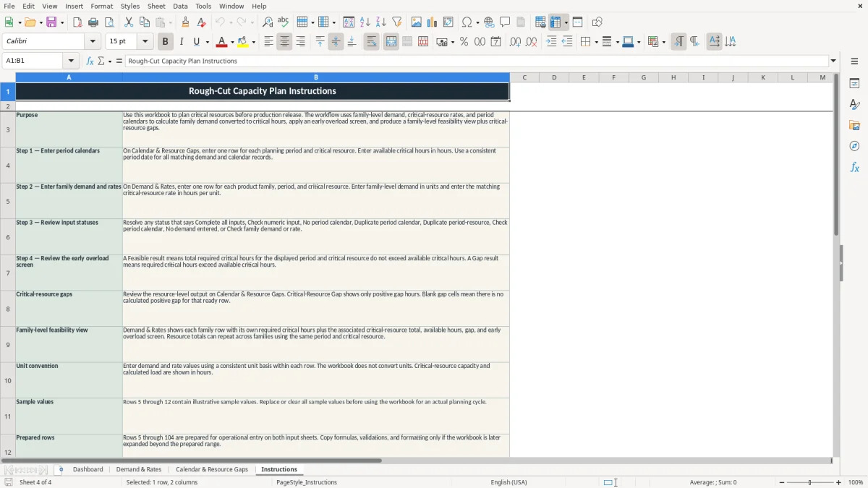Open the sidebar Properties panel

854,83
